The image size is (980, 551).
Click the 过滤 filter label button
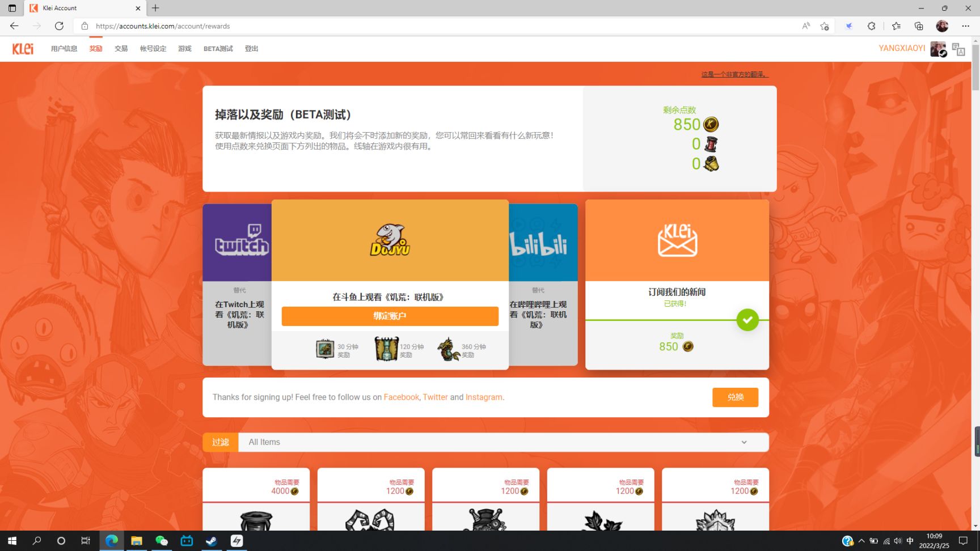tap(221, 442)
